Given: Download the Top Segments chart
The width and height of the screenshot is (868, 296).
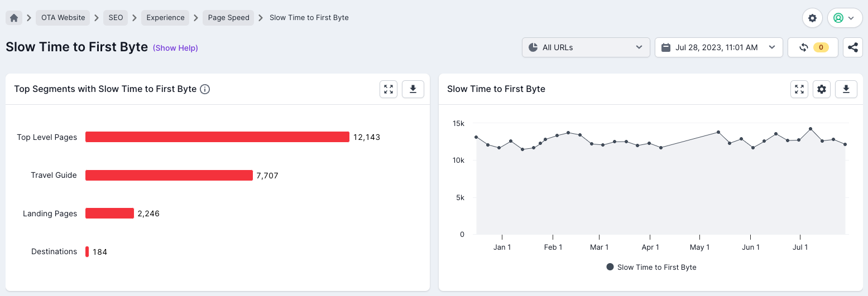Looking at the screenshot, I should pyautogui.click(x=413, y=89).
